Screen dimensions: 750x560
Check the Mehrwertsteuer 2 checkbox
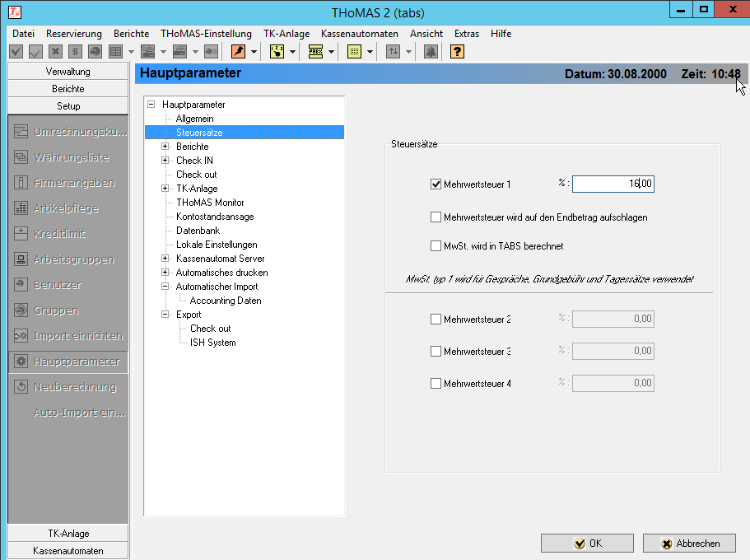pos(436,320)
